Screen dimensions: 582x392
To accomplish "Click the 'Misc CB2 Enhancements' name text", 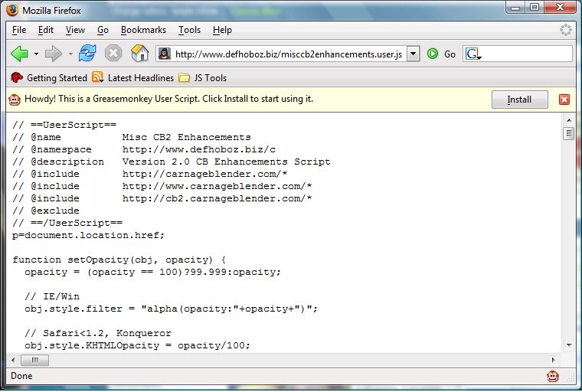I will (187, 137).
